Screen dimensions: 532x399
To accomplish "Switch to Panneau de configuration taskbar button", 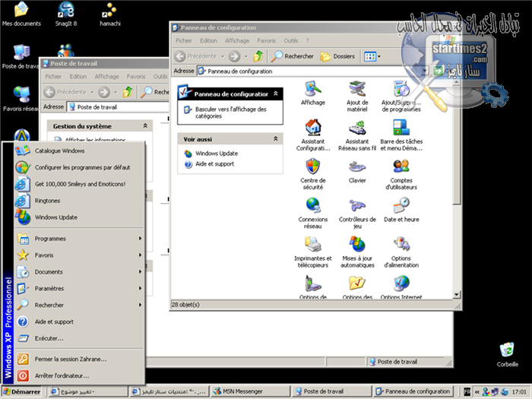I will pos(413,391).
